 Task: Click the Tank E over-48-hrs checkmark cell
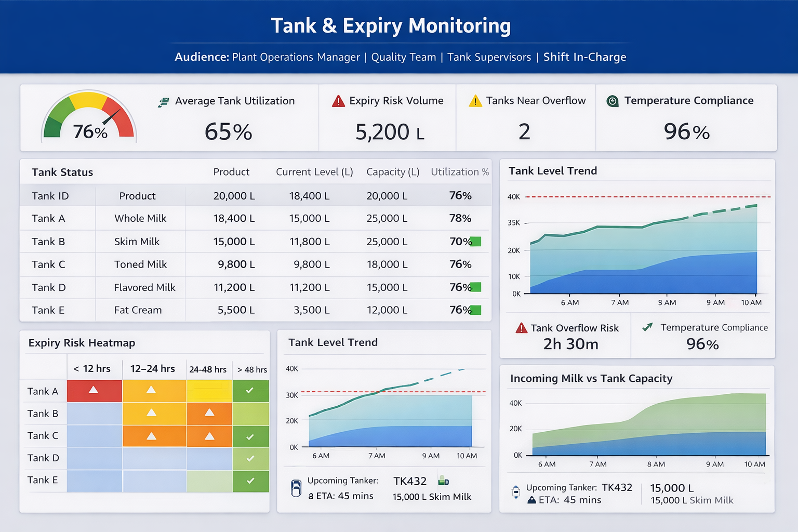pyautogui.click(x=250, y=481)
